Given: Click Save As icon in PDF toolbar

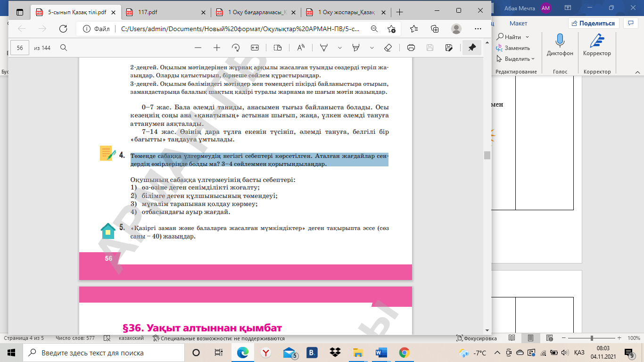Looking at the screenshot, I should [449, 48].
